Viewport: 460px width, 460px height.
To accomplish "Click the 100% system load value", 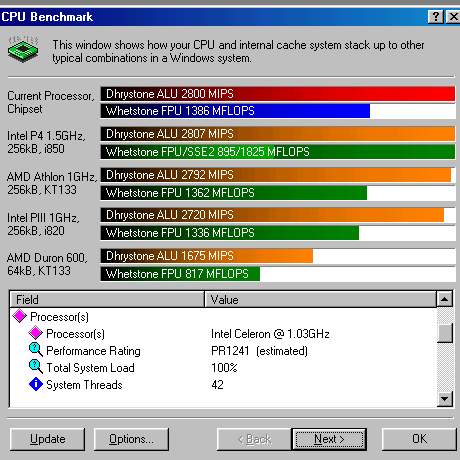I will tap(224, 368).
